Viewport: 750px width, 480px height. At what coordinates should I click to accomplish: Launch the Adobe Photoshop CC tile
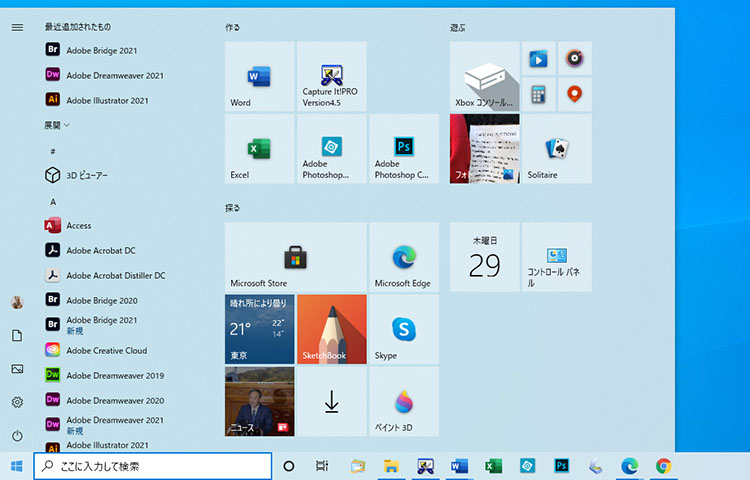tap(403, 149)
